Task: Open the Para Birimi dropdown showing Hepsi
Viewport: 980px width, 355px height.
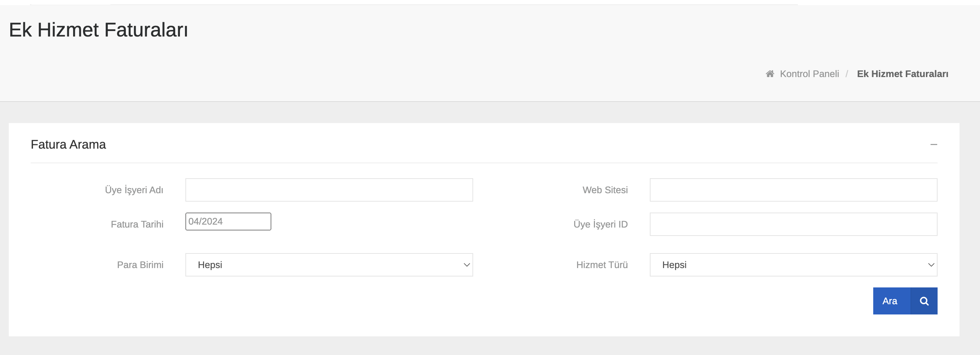Action: click(x=329, y=265)
